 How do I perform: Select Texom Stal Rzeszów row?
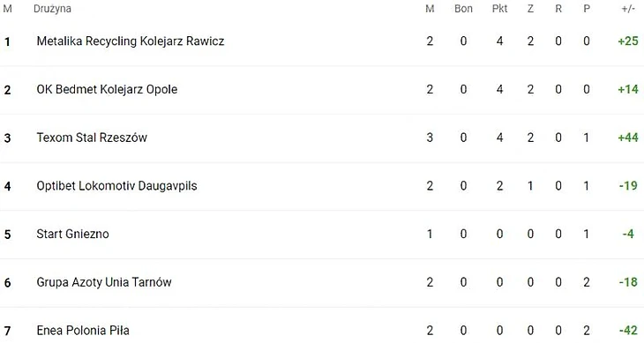[x=322, y=138]
